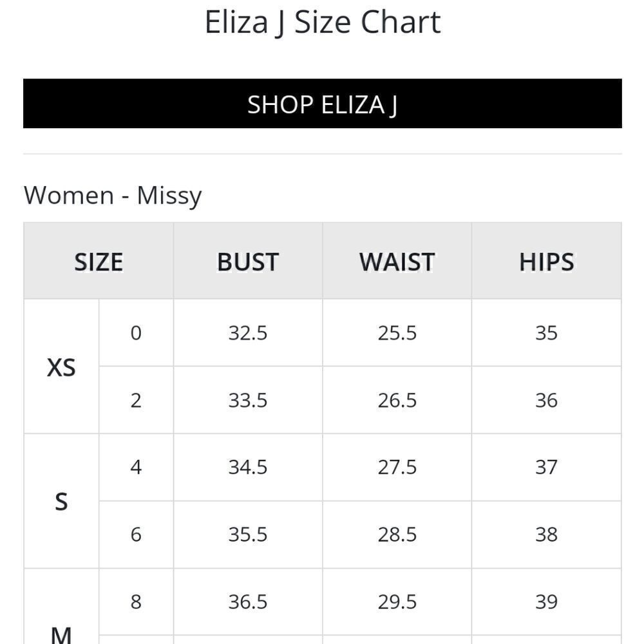The width and height of the screenshot is (644, 644).
Task: Select the S size label cell
Action: click(61, 502)
